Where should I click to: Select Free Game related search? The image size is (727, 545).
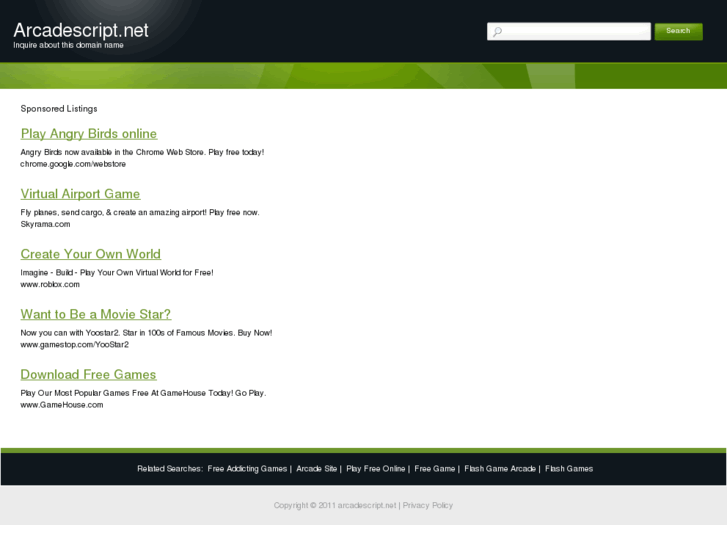pyautogui.click(x=434, y=469)
